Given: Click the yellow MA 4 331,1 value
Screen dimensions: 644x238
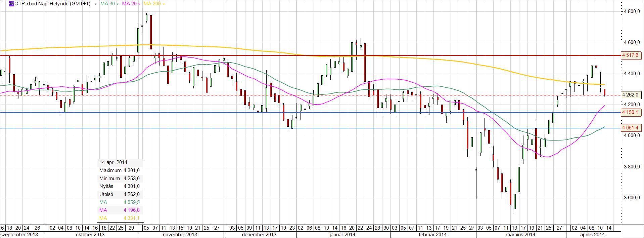Looking at the screenshot, I should point(132,218).
